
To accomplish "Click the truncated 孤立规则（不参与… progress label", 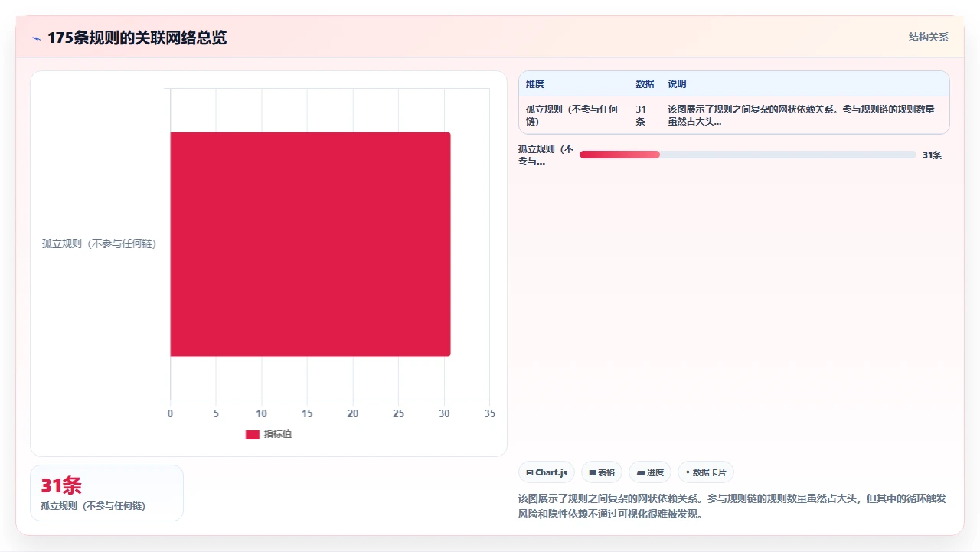I will pyautogui.click(x=546, y=155).
